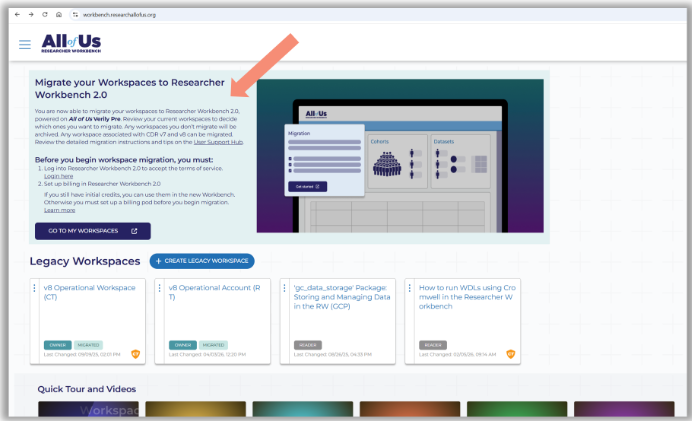Click external link icon on GO TO MY WORKSPACES

pos(134,231)
